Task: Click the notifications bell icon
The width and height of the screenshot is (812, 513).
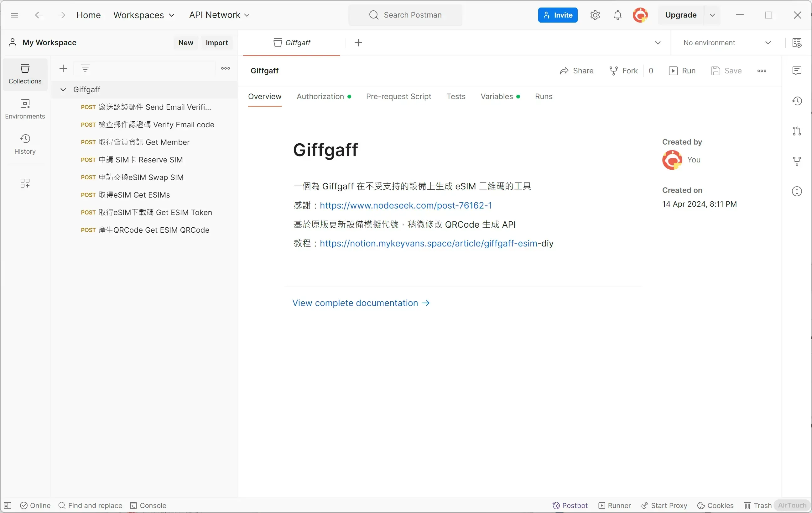Action: 617,15
